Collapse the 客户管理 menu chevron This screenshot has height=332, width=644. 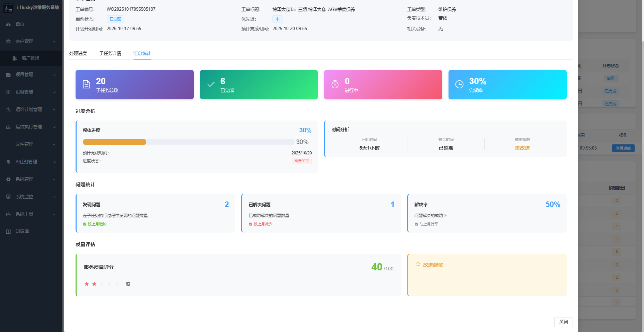(54, 42)
